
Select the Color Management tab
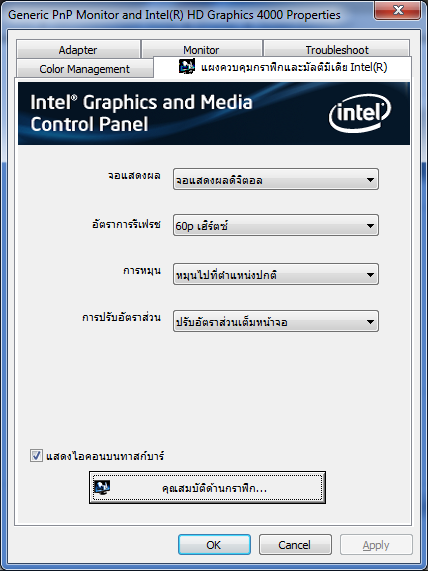point(85,69)
